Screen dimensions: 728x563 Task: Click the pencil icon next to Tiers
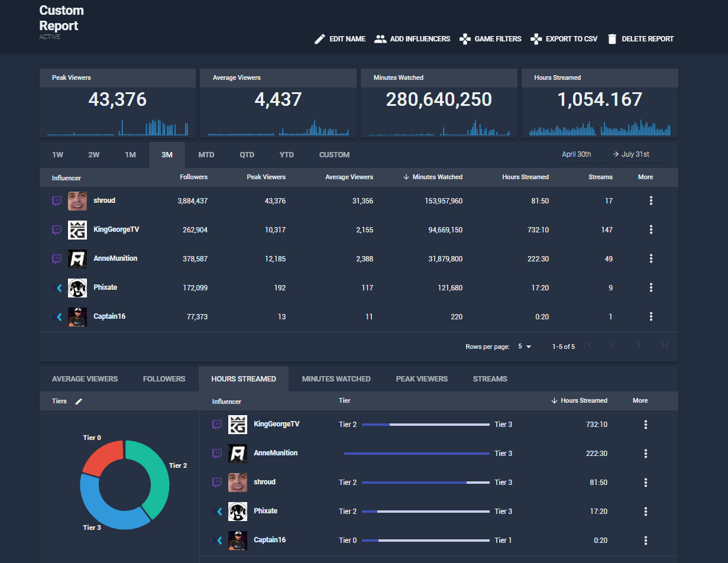pyautogui.click(x=79, y=402)
